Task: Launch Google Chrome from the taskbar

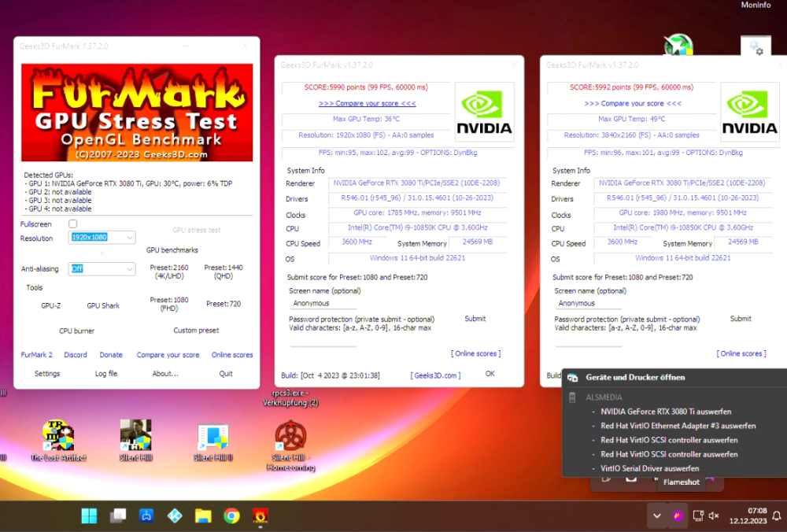Action: (x=232, y=515)
